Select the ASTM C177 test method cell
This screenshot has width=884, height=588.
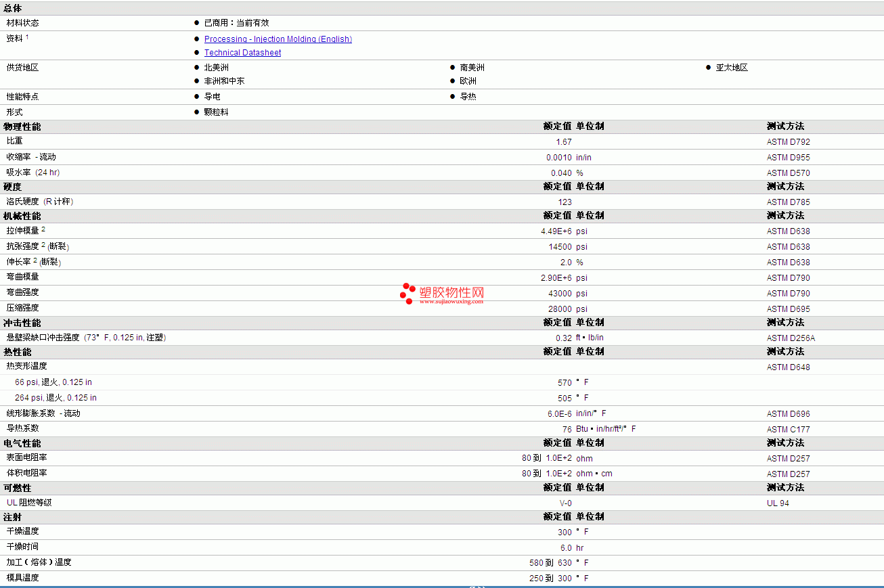coord(789,430)
